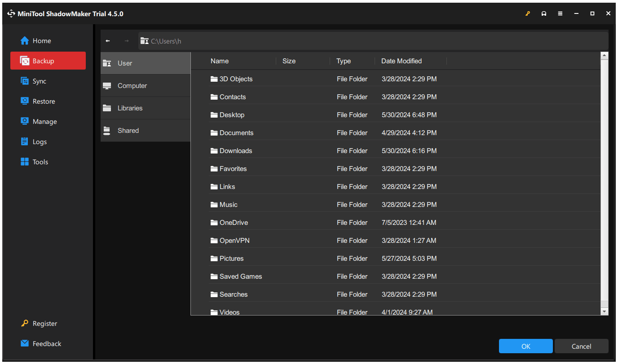
Task: Click the Libraries folder icon
Action: (x=106, y=108)
